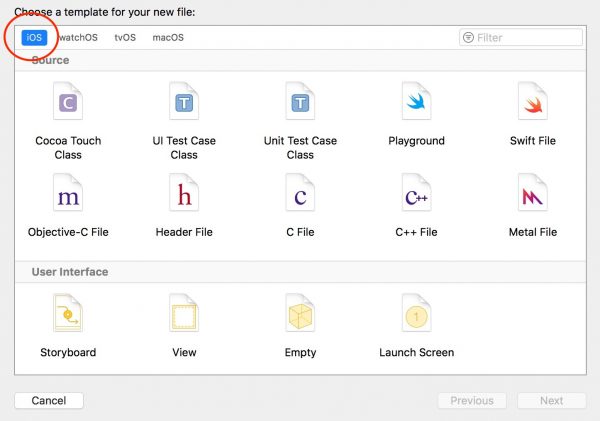Open the tvOS platform tab

pyautogui.click(x=125, y=38)
